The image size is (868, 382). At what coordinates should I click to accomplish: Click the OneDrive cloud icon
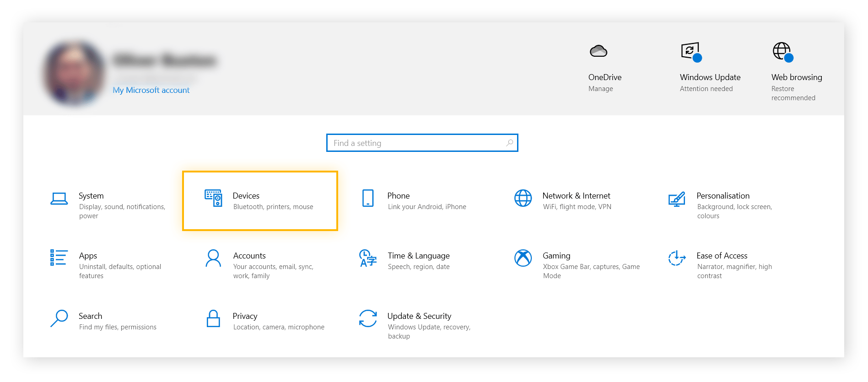598,51
